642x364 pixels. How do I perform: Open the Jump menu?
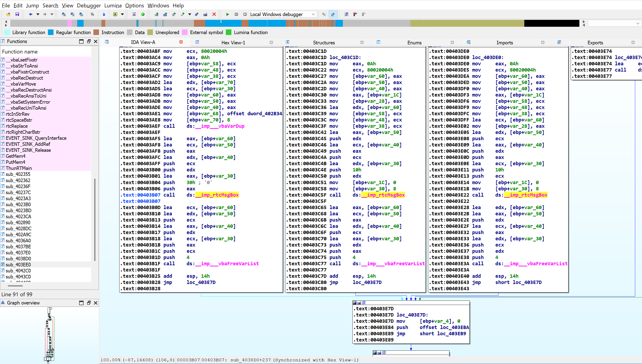(x=33, y=5)
